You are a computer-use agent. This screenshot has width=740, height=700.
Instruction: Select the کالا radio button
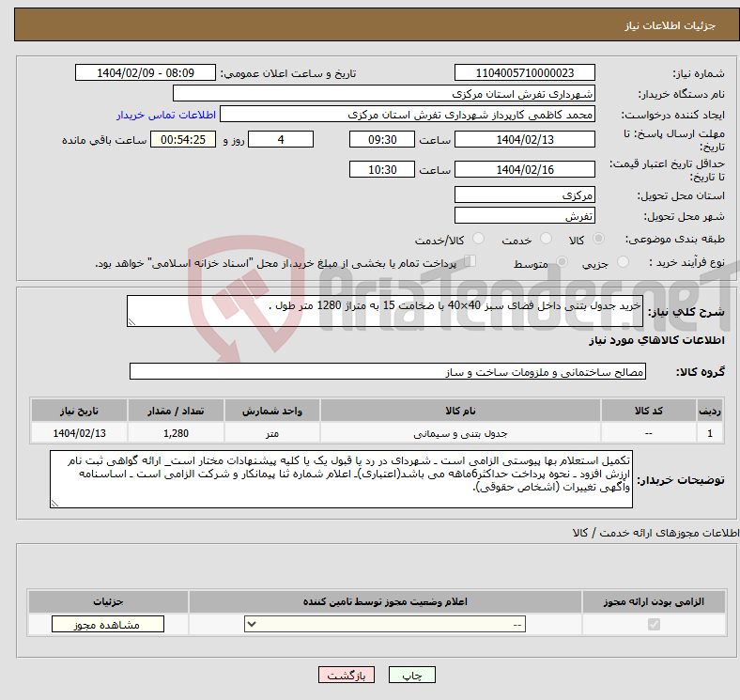tap(598, 239)
